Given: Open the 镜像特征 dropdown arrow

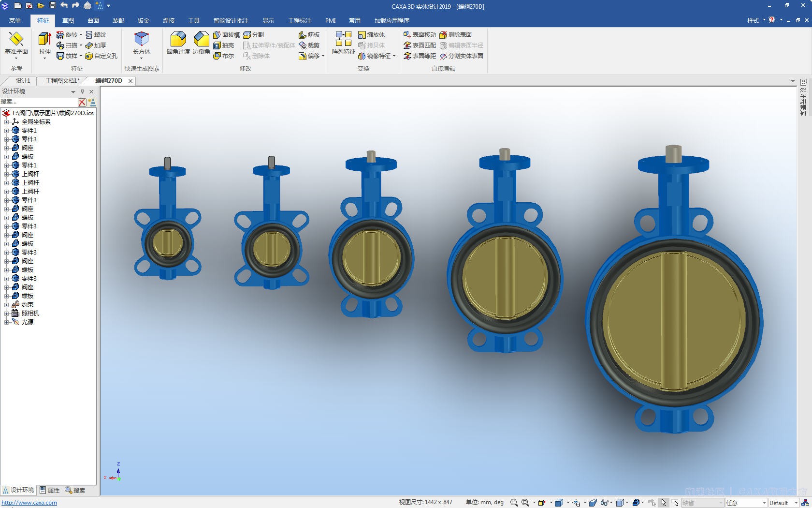Looking at the screenshot, I should (x=394, y=56).
